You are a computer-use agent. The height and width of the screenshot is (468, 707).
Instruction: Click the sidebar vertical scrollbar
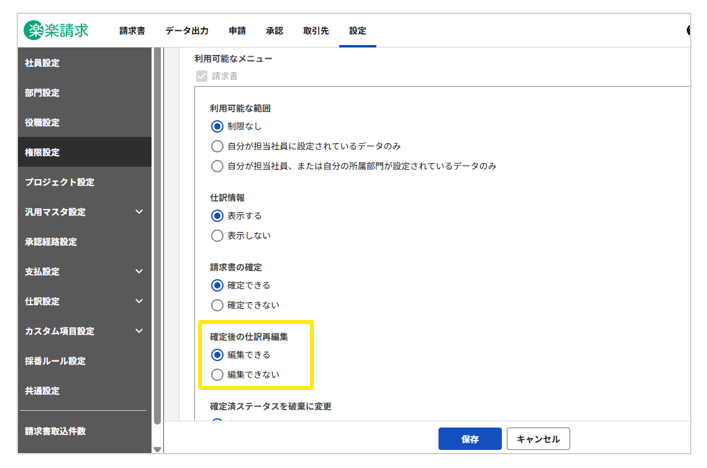(157, 240)
